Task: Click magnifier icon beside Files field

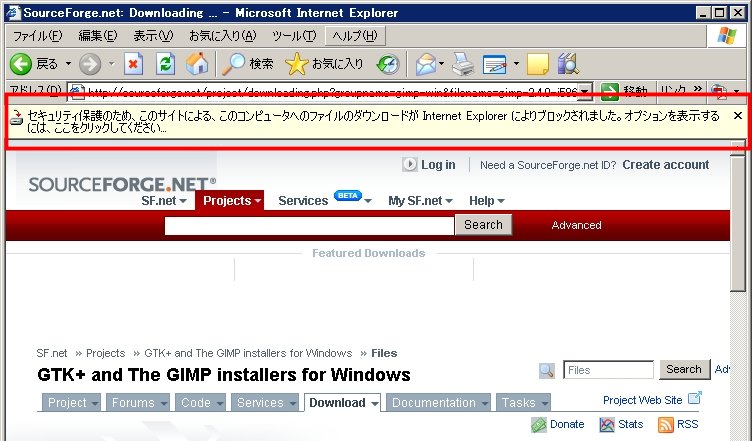Action: [x=547, y=370]
